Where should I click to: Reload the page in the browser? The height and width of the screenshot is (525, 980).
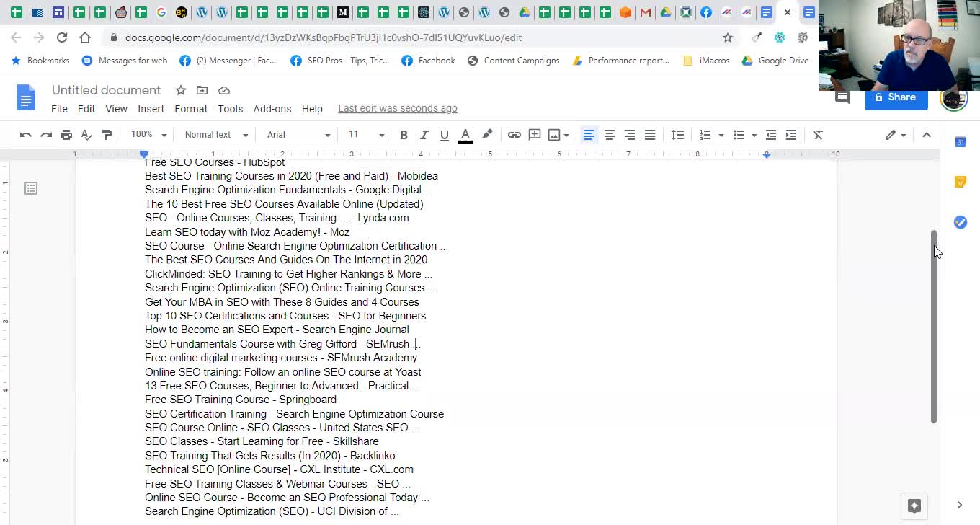coord(62,37)
